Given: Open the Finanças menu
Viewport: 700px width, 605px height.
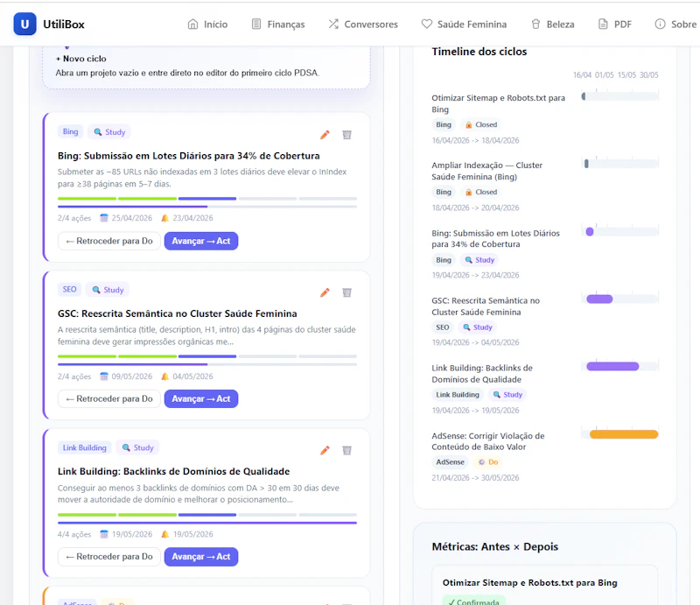Looking at the screenshot, I should click(278, 25).
